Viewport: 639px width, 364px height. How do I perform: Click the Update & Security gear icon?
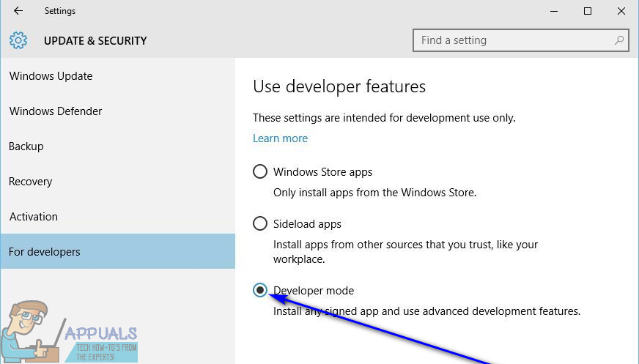coord(18,40)
